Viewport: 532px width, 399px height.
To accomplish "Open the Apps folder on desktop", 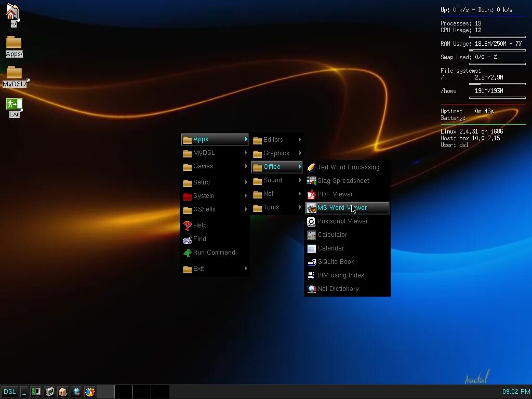I will point(14,47).
